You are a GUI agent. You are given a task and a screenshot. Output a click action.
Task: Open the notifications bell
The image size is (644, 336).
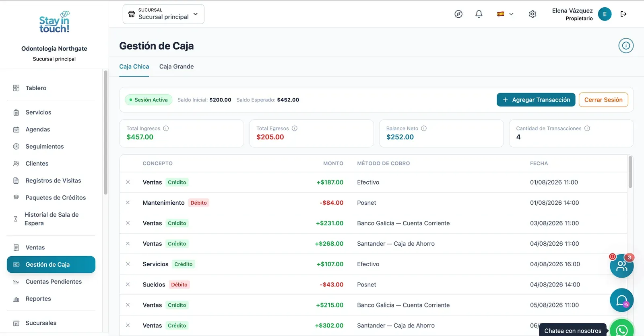pos(479,14)
